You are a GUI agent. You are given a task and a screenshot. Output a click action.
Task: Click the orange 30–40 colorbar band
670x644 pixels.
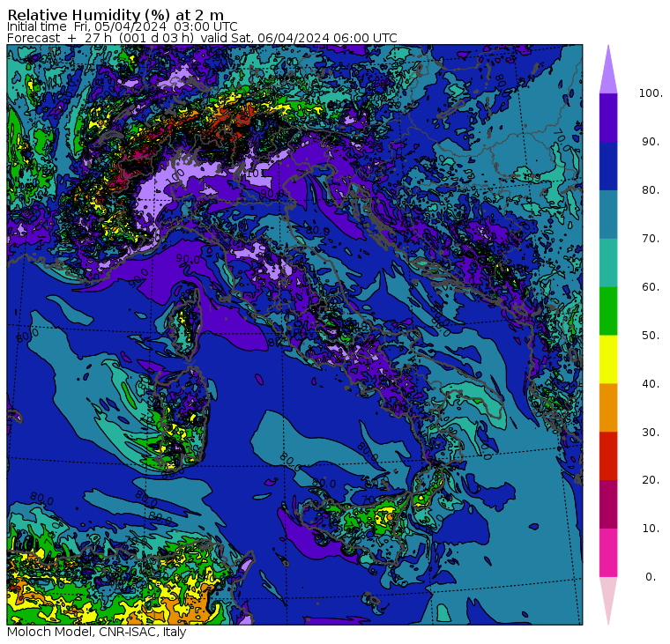coord(608,407)
